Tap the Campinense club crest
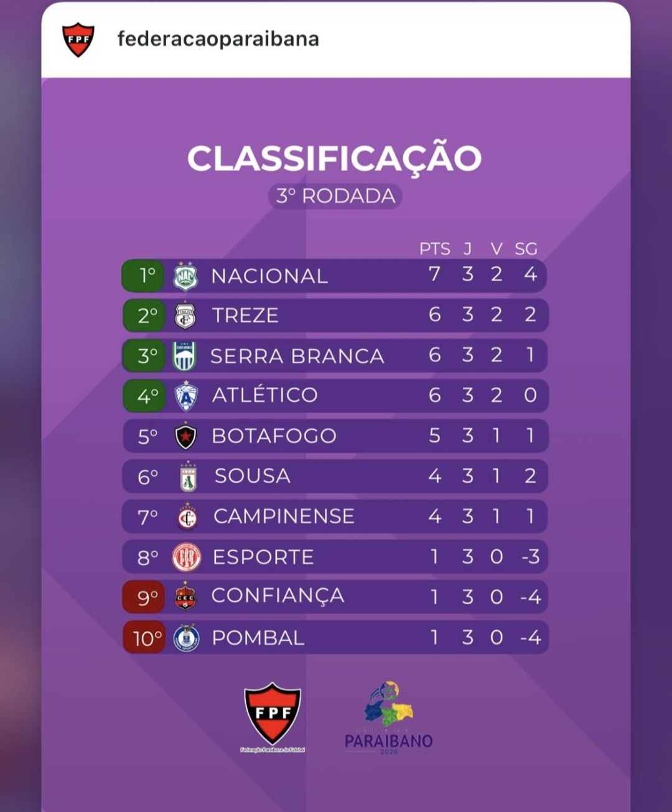 pyautogui.click(x=187, y=517)
